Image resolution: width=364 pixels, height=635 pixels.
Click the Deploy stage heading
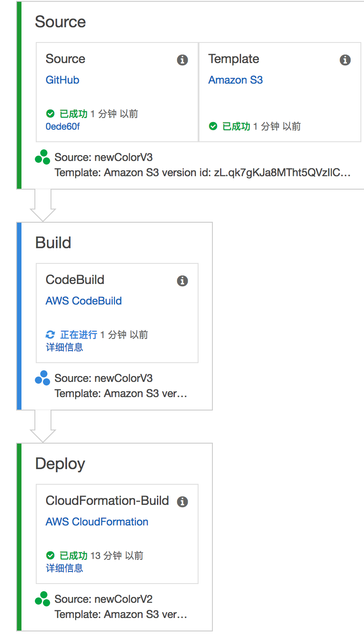coord(60,464)
